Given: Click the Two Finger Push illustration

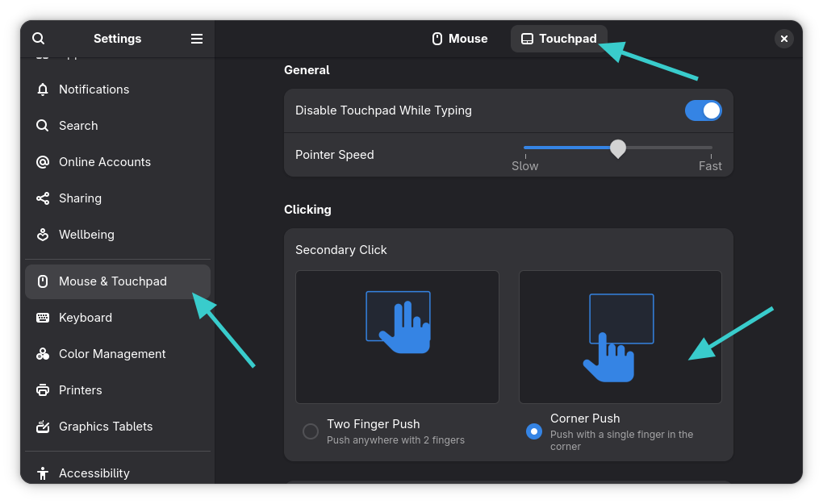Looking at the screenshot, I should 397,337.
